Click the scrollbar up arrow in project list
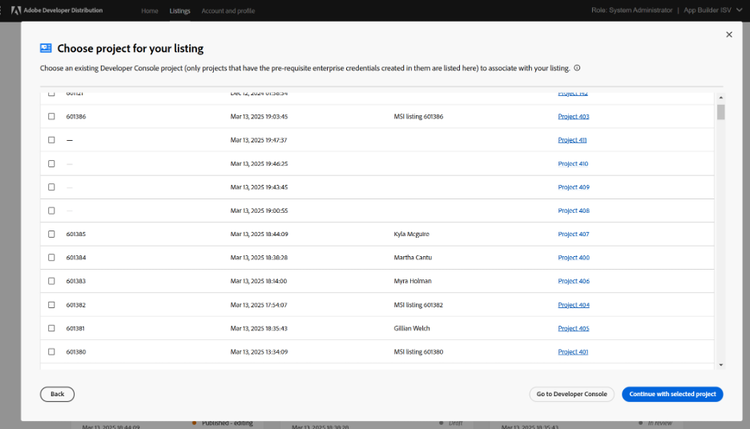 pos(720,97)
